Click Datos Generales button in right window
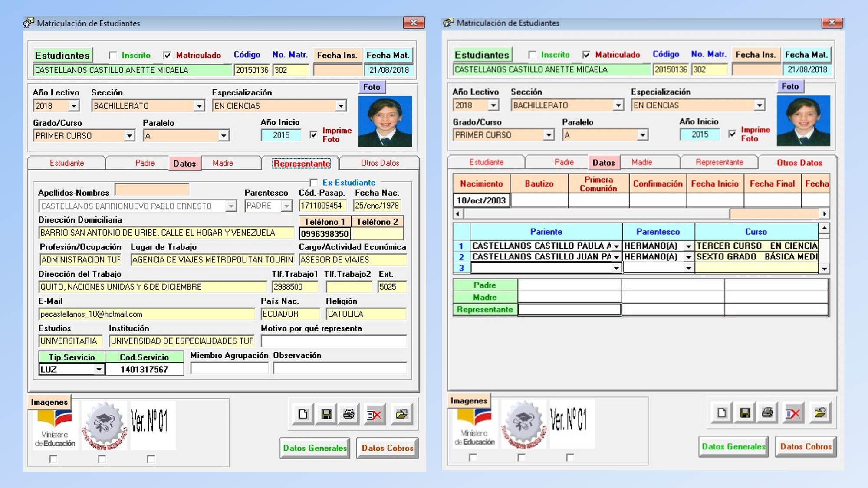The height and width of the screenshot is (488, 868). [733, 447]
